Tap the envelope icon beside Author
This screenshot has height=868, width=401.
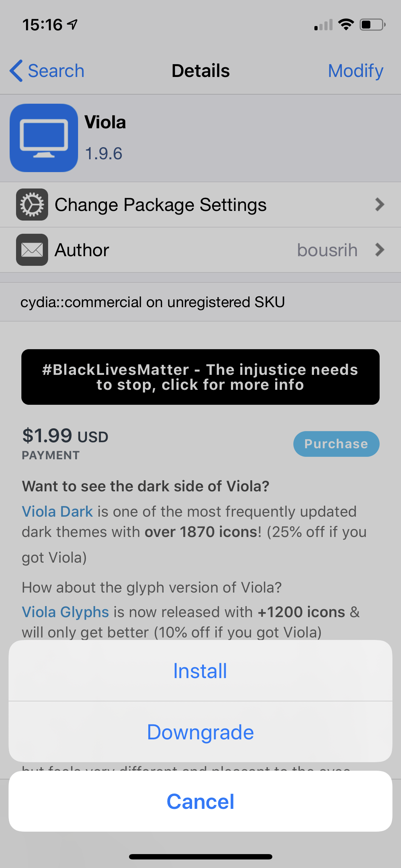(x=32, y=250)
